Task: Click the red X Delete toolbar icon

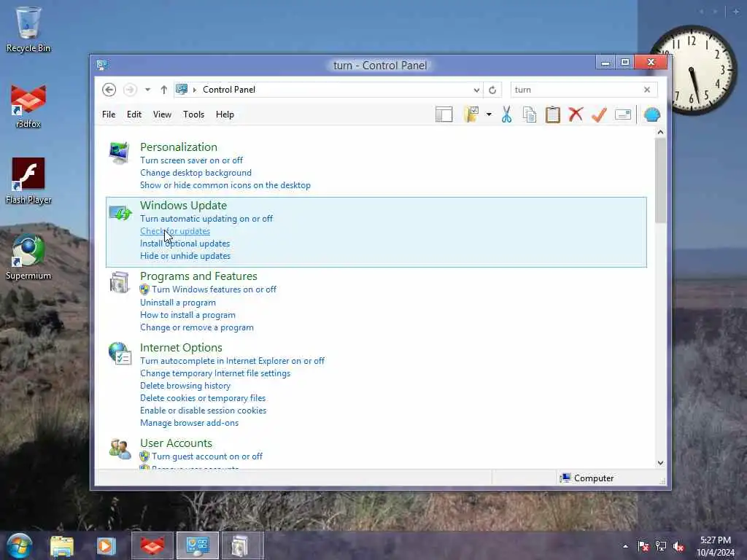Action: pos(576,114)
